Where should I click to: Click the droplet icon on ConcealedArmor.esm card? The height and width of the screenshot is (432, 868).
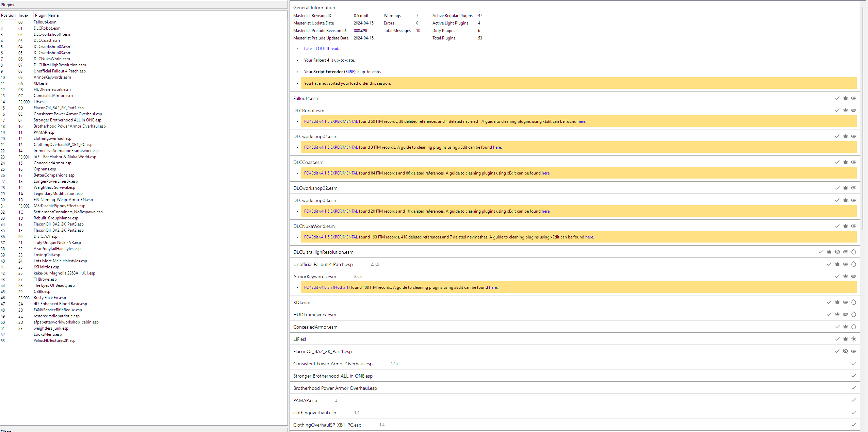[x=854, y=327]
